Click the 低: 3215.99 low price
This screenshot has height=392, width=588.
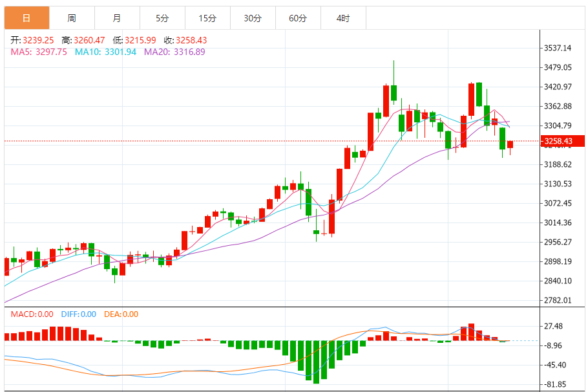pos(134,40)
